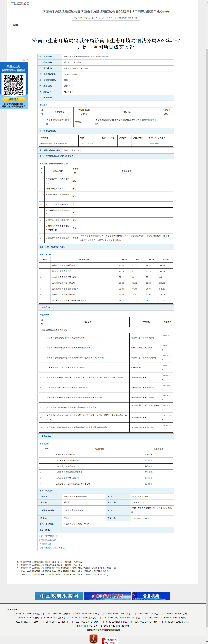This screenshot has width=208, height=644.
Task: Click the 评审汇总结果 heading
Action: pyautogui.click(x=45, y=254)
